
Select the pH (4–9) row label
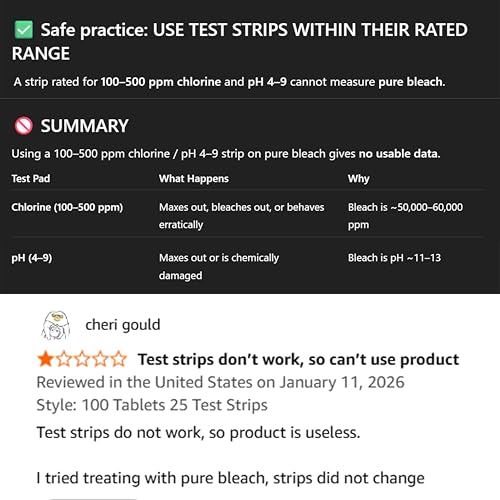[32, 258]
